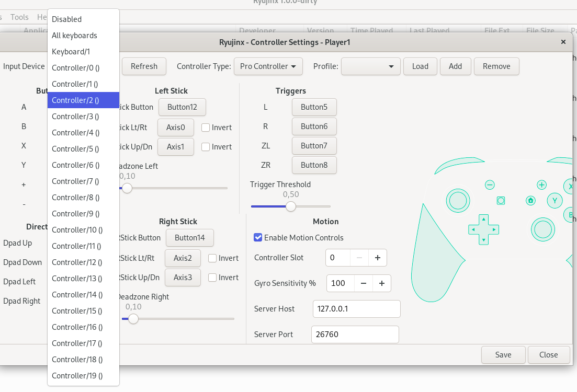Enable Motion Controls checkbox
Image resolution: width=577 pixels, height=392 pixels.
[x=257, y=237]
